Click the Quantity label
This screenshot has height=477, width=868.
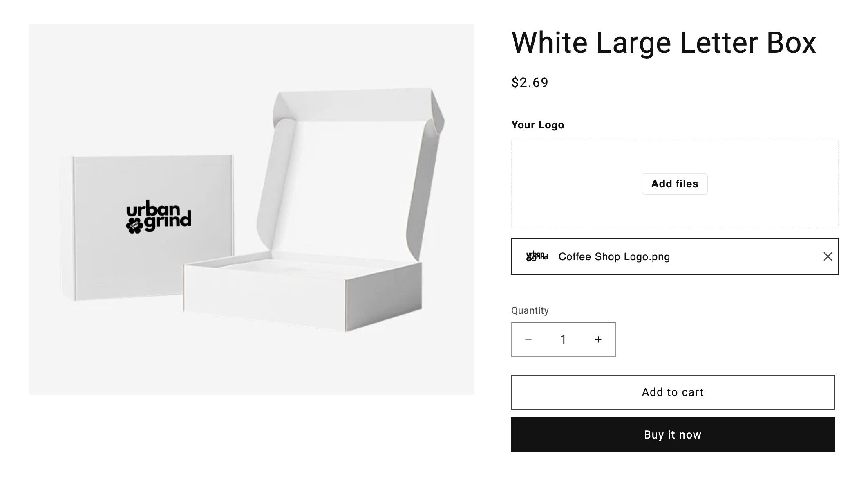pyautogui.click(x=530, y=310)
